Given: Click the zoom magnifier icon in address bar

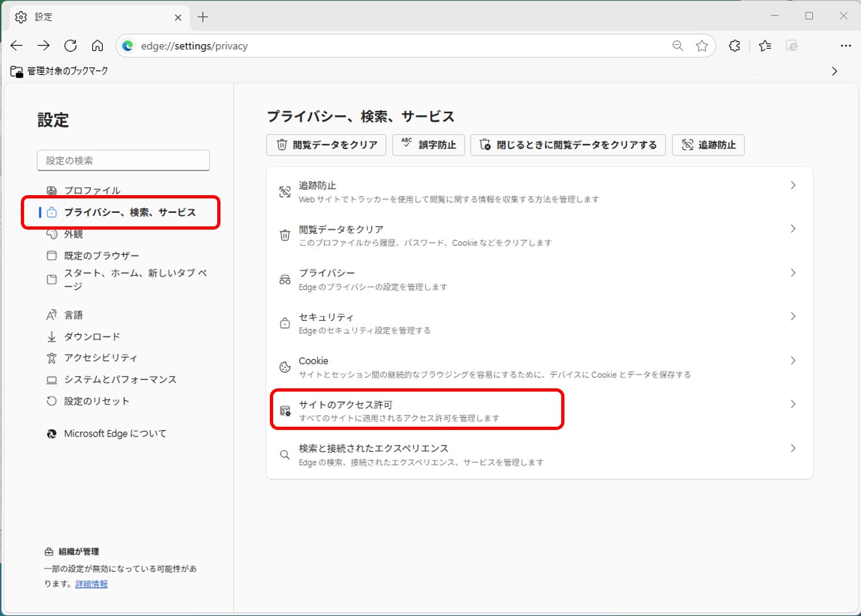Looking at the screenshot, I should coord(678,46).
